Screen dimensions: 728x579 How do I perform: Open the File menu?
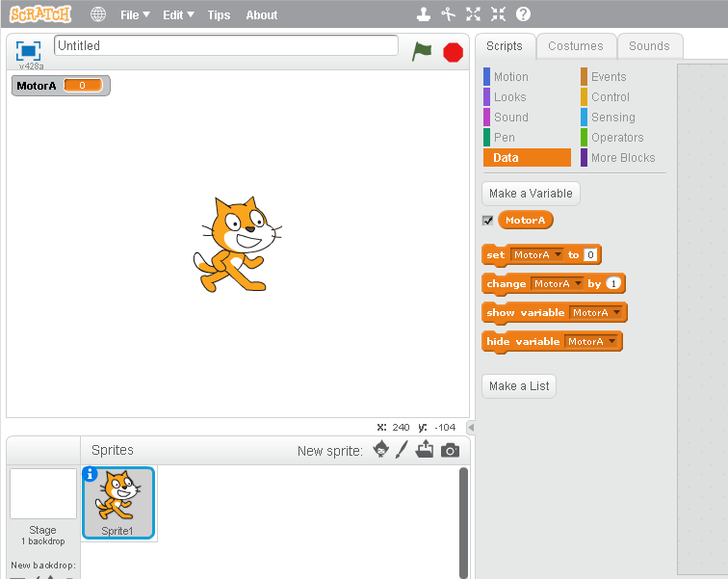pos(135,14)
